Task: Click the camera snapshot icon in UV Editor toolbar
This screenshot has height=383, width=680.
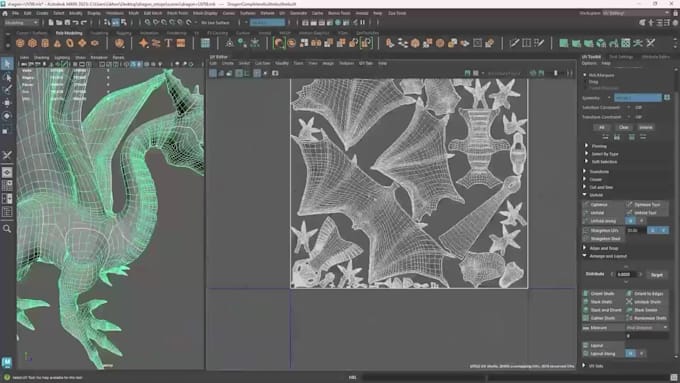Action: click(275, 73)
